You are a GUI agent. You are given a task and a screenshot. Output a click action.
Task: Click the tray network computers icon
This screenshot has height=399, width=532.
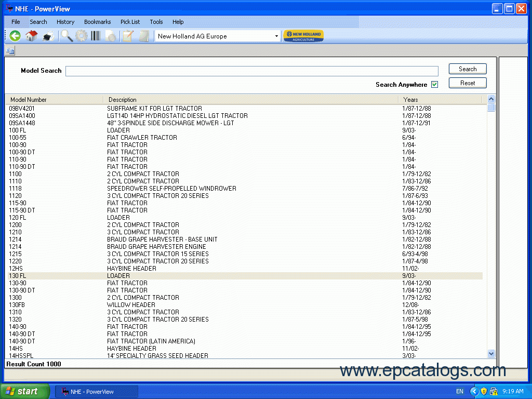click(494, 391)
